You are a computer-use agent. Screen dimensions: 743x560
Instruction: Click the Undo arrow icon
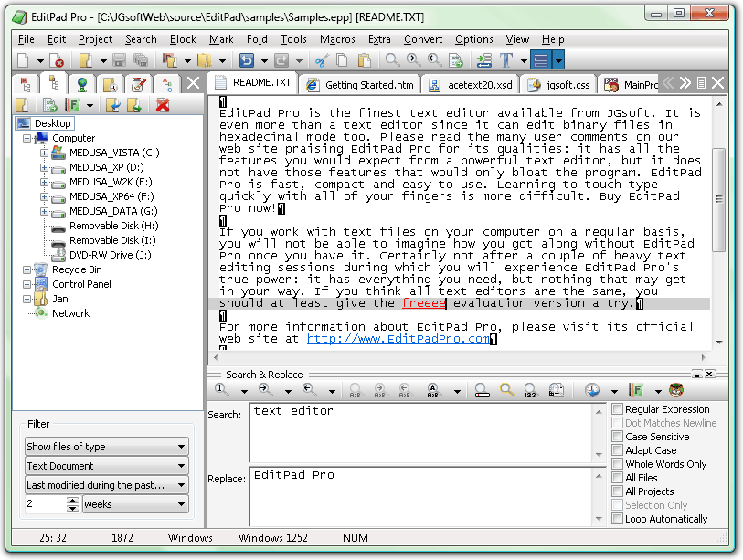click(x=247, y=60)
